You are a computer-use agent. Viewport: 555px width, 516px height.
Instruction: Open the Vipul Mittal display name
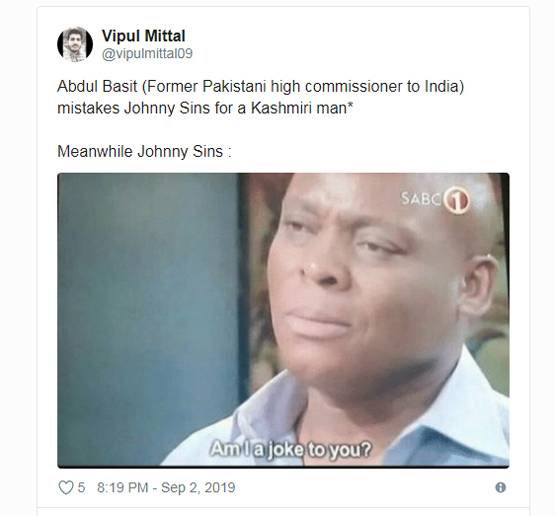click(143, 36)
